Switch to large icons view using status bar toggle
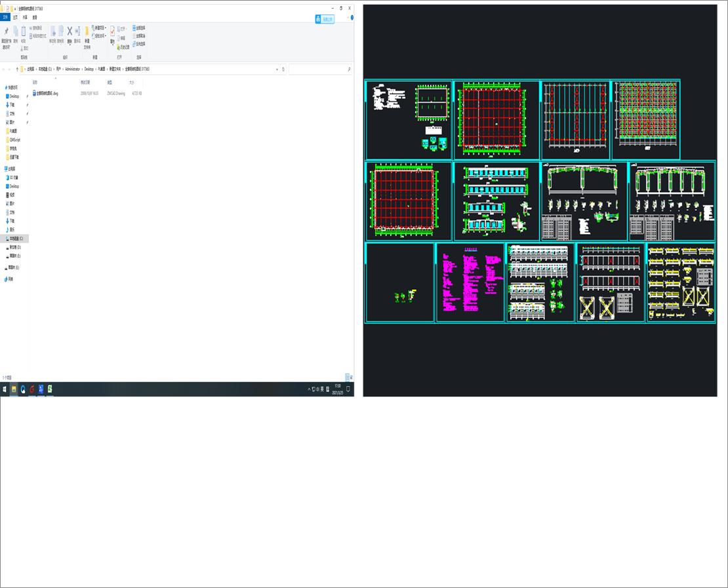Viewport: 728px width, 588px height. tap(351, 378)
